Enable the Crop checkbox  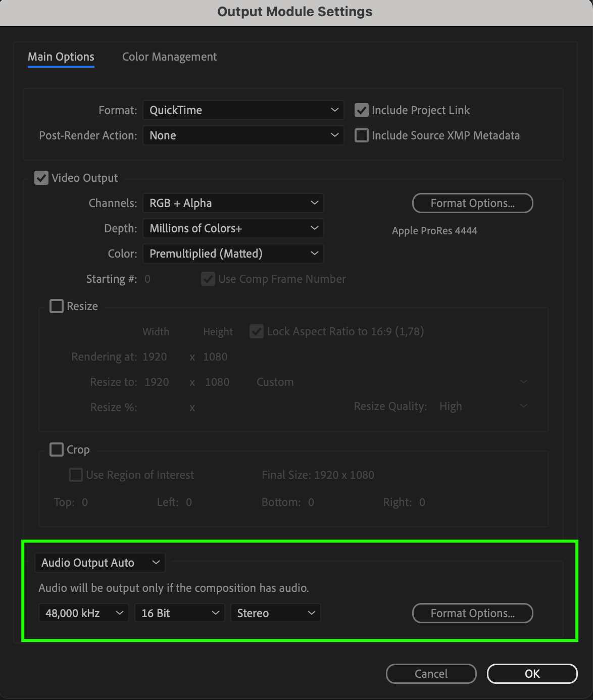point(56,449)
